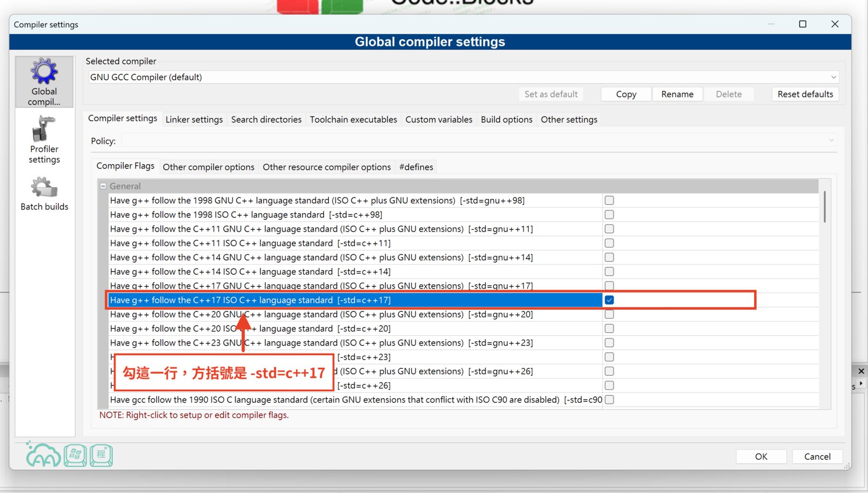868x493 pixels.
Task: Enable the -std=c++20 checkbox
Action: tap(609, 328)
